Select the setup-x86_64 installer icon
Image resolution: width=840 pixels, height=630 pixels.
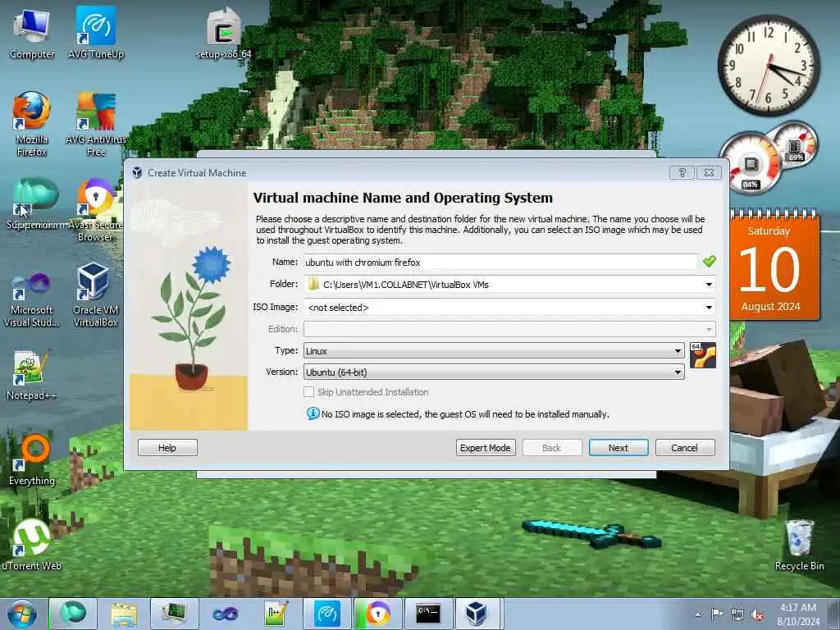tap(224, 33)
